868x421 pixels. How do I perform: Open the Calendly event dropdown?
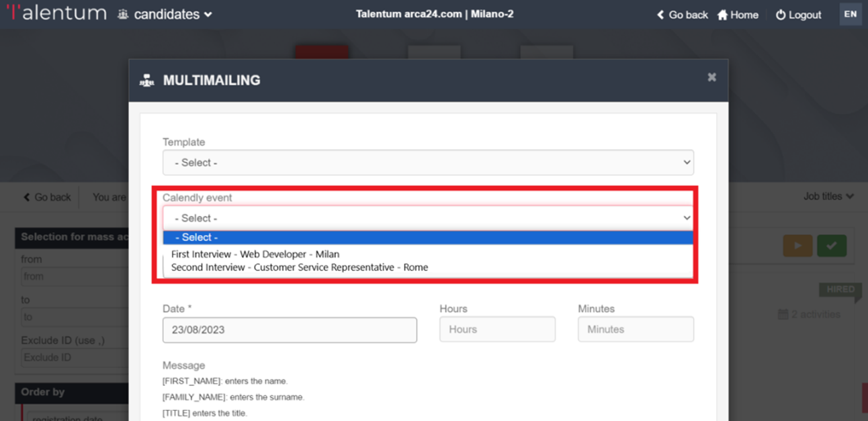(428, 218)
